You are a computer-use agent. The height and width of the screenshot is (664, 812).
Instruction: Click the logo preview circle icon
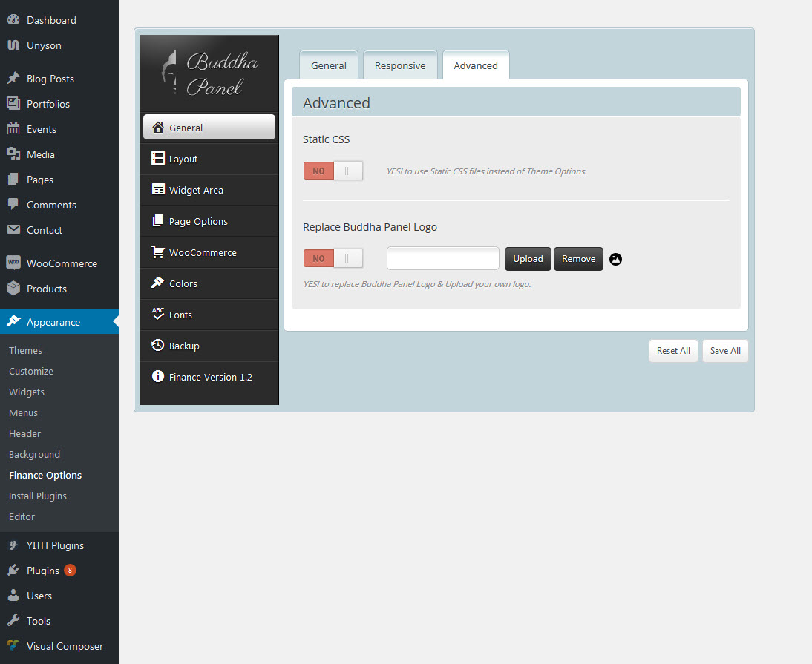(615, 259)
